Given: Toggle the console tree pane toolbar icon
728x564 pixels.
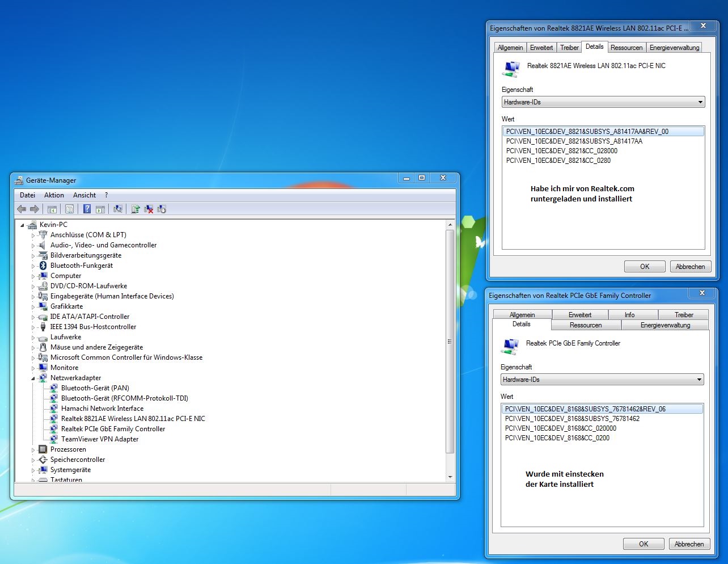Looking at the screenshot, I should point(52,209).
